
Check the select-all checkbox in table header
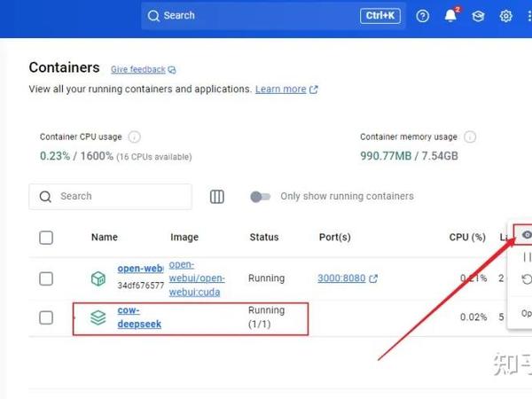tap(46, 238)
